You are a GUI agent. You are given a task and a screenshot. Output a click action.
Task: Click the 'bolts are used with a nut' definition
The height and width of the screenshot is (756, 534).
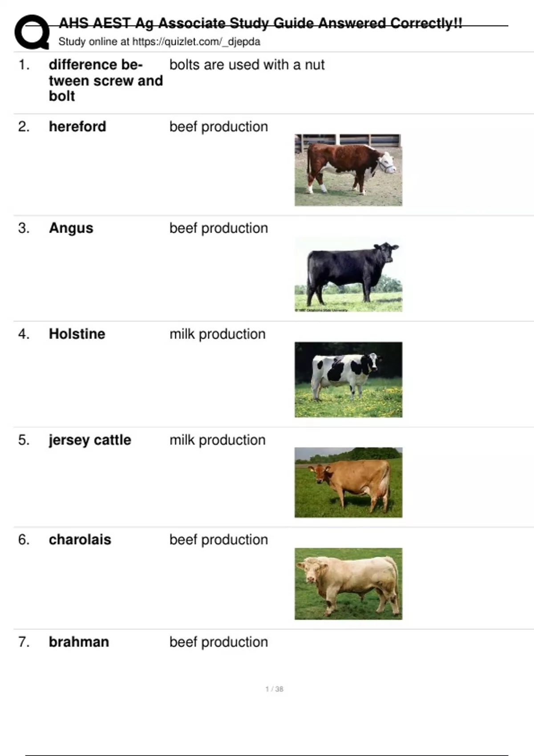tap(247, 65)
